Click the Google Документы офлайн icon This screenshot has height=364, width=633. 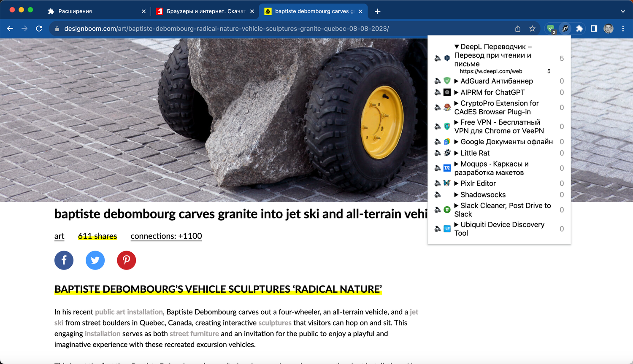tap(447, 142)
